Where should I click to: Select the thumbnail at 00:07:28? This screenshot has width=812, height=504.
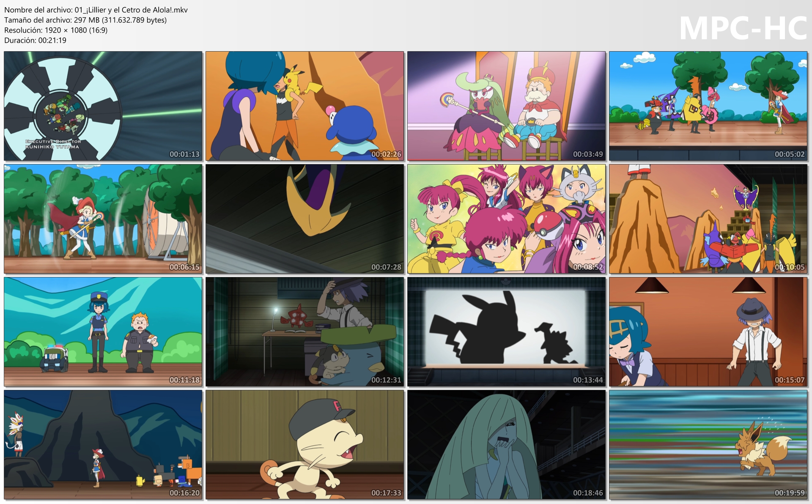coord(305,219)
